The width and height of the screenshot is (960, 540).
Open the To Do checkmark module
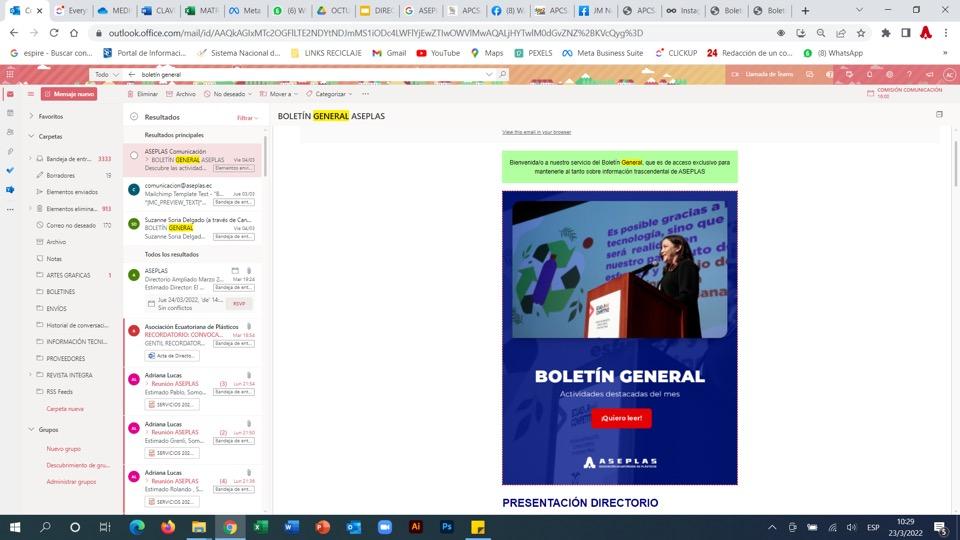[x=10, y=170]
